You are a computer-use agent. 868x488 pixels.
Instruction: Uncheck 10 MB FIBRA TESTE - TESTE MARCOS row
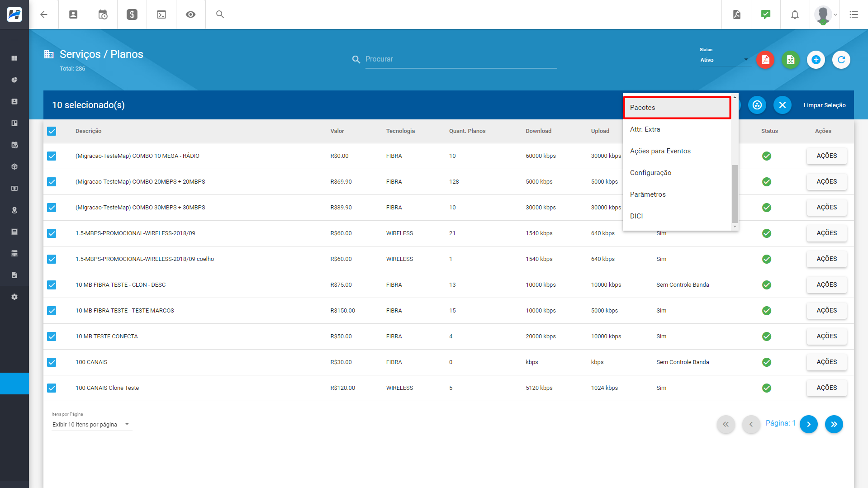(x=52, y=311)
